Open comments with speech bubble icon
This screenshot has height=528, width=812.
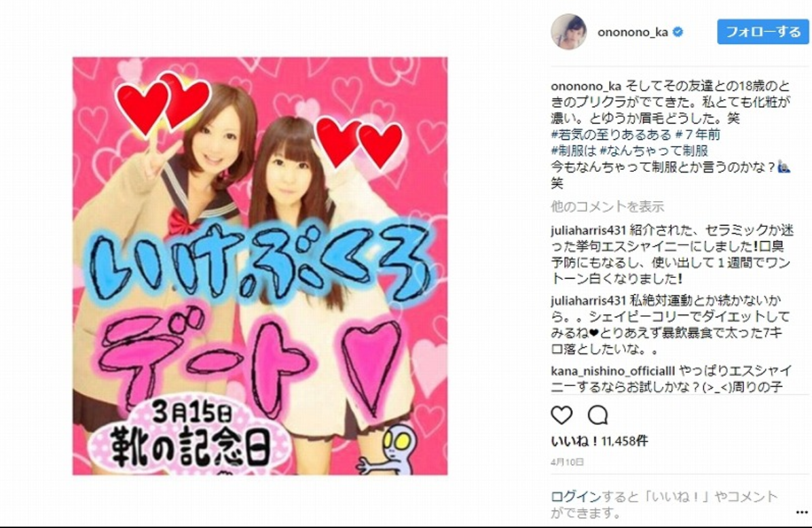[x=597, y=415]
